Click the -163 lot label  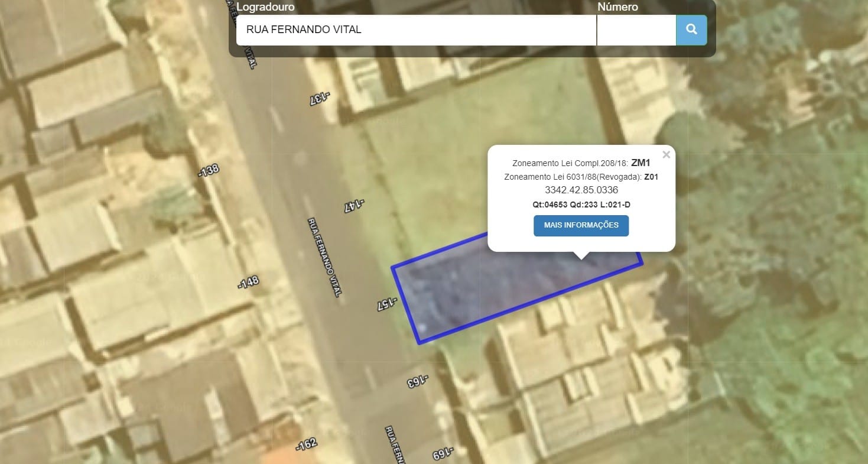click(418, 381)
